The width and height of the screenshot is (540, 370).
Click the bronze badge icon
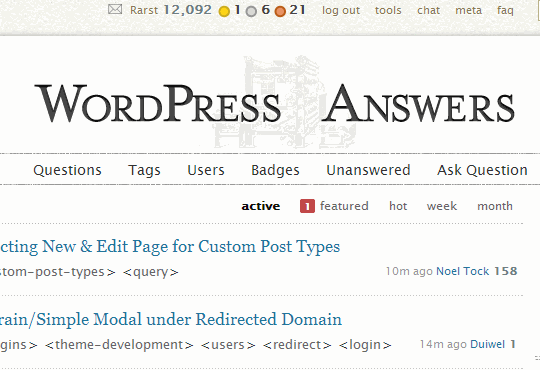pos(280,12)
